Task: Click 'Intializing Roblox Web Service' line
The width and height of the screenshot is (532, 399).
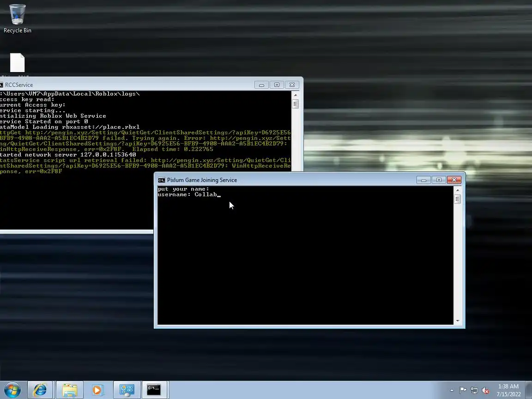Action: coord(53,116)
